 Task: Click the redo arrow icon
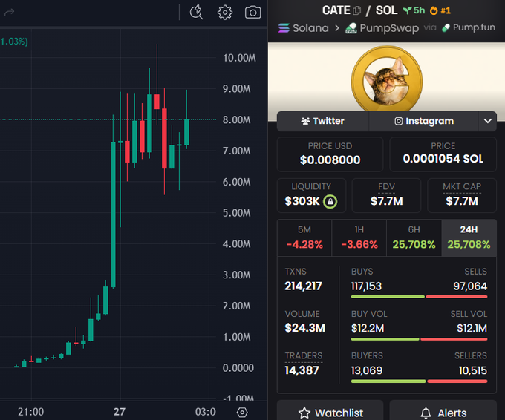(x=9, y=12)
